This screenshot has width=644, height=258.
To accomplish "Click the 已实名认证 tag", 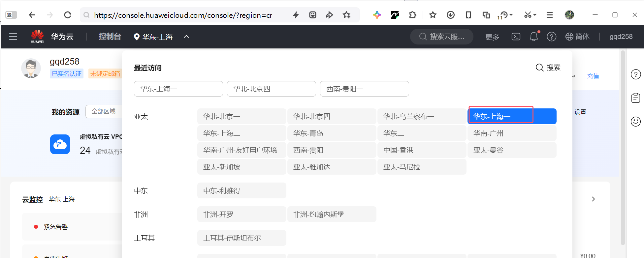I will coord(67,73).
